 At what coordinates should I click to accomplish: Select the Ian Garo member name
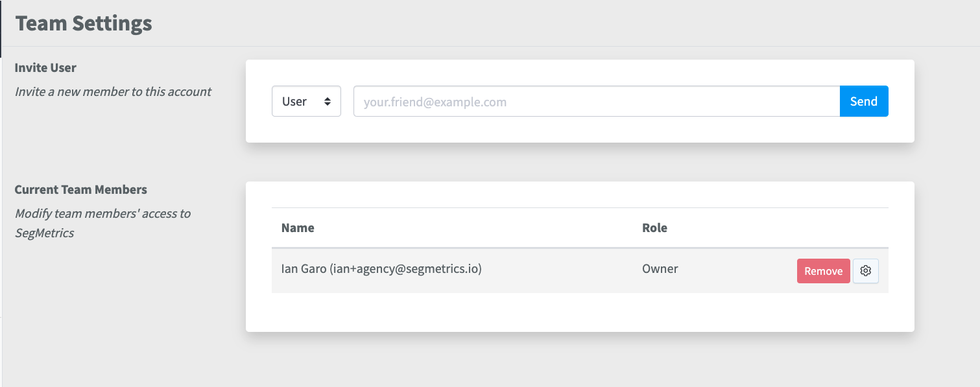point(304,268)
